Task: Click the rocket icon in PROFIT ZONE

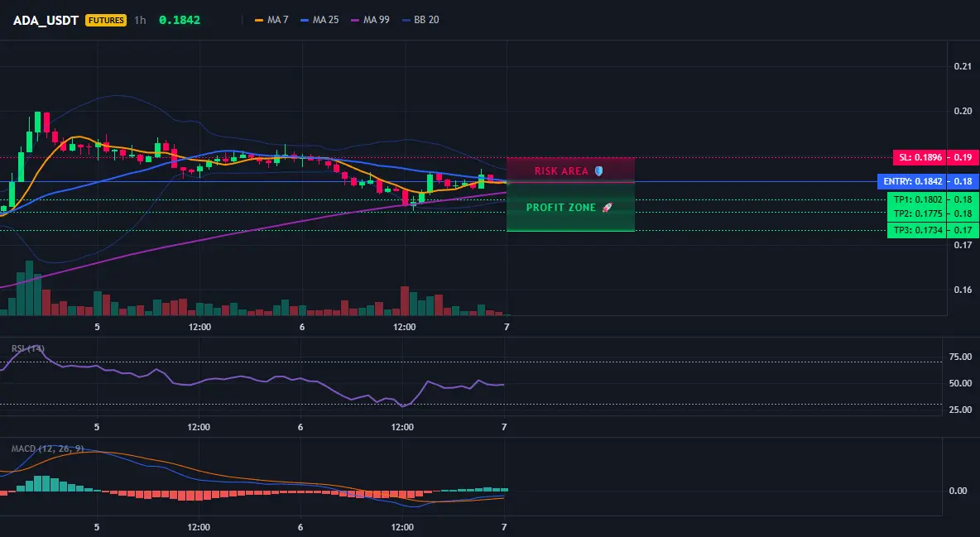Action: click(x=607, y=208)
